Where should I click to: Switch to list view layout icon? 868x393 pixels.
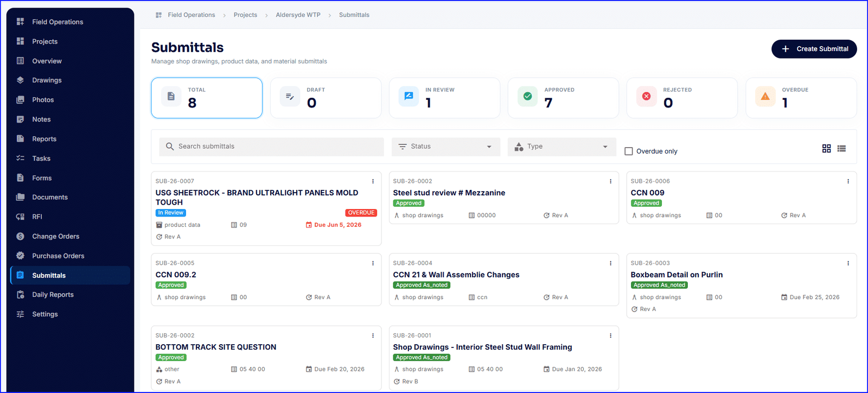point(841,148)
